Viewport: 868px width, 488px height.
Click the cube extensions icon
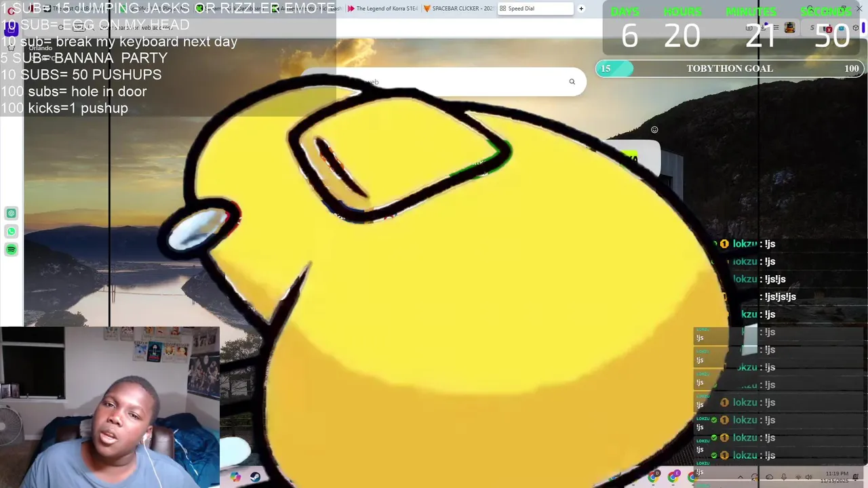pyautogui.click(x=856, y=28)
